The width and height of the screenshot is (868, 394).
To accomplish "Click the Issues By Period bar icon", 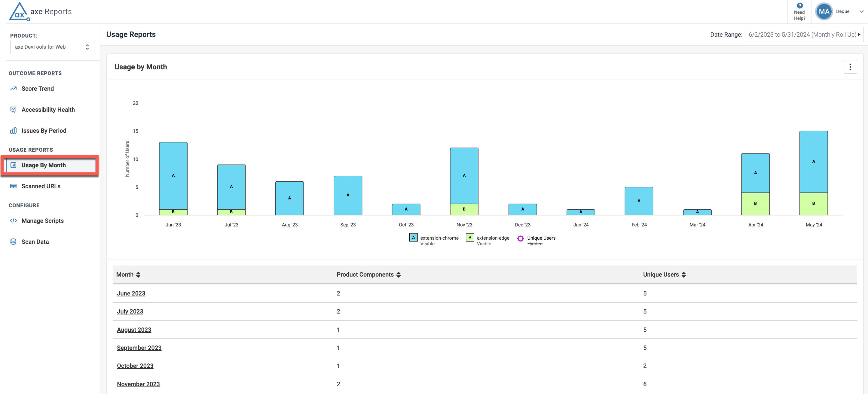I will click(x=14, y=131).
